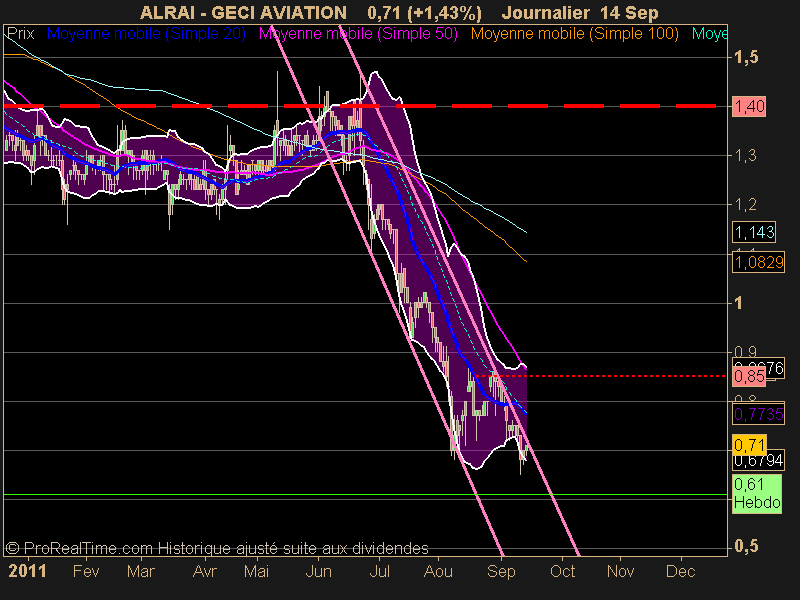Screen dimensions: 800x600
Task: Select the magenta "Moyenne mobile (Simple 50)" legend
Action: click(x=358, y=34)
